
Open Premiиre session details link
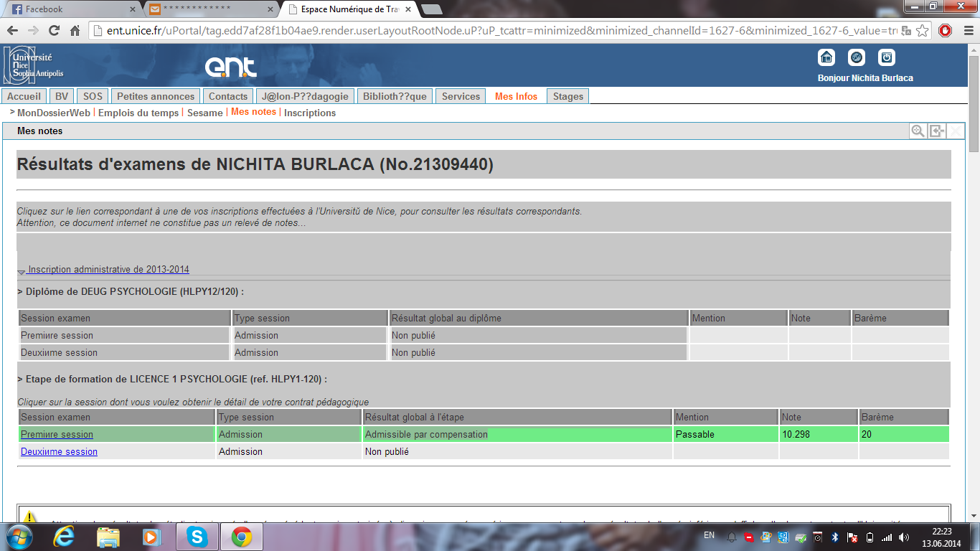point(57,434)
